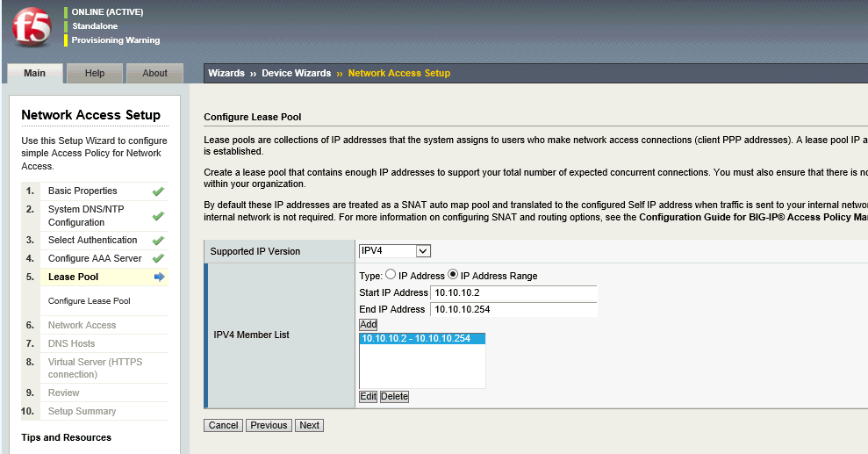
Task: Select the IP Address Range radio button
Action: click(453, 275)
